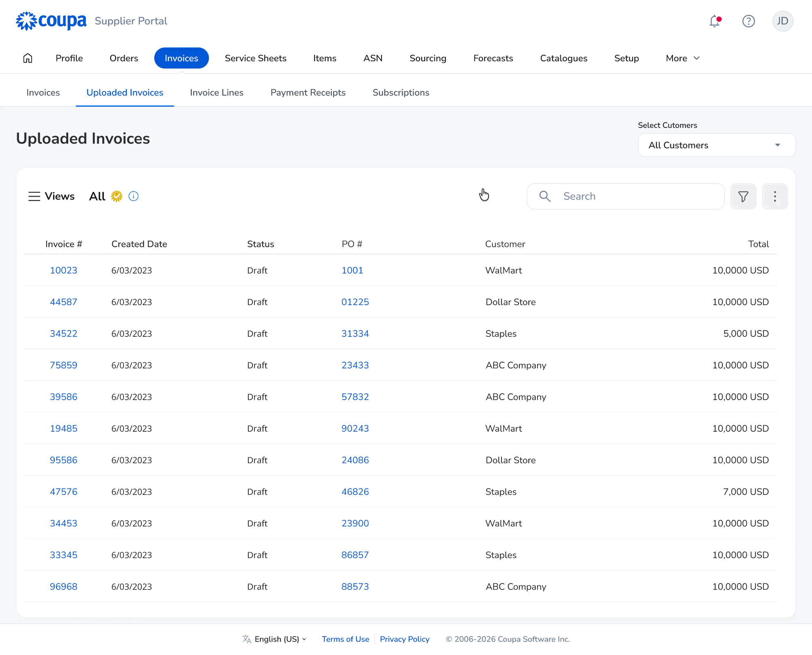Show the info icon next to All
This screenshot has width=812, height=655.
[x=134, y=196]
